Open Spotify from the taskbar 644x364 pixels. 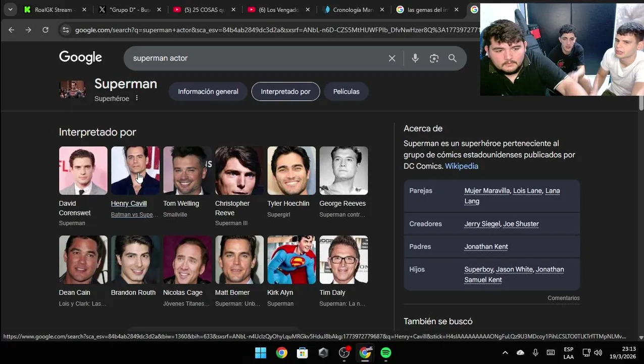[386, 353]
